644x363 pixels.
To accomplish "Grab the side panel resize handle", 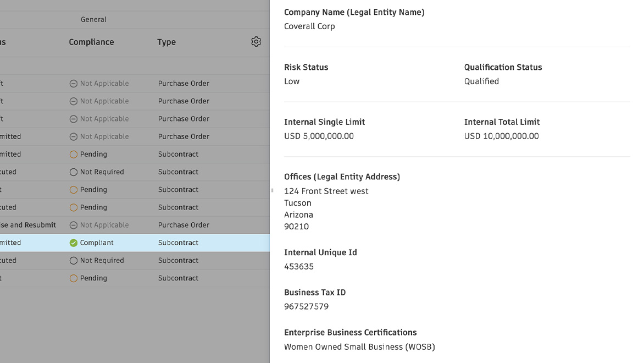I will tap(271, 190).
